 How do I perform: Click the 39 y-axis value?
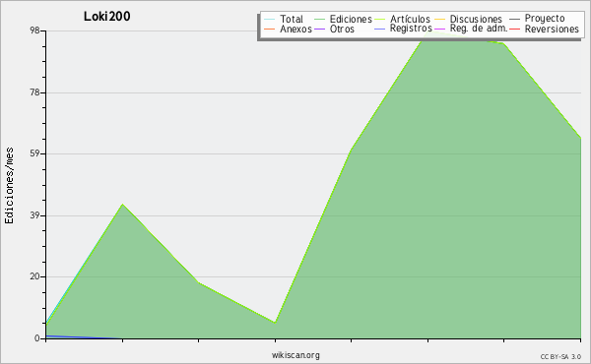pos(34,215)
